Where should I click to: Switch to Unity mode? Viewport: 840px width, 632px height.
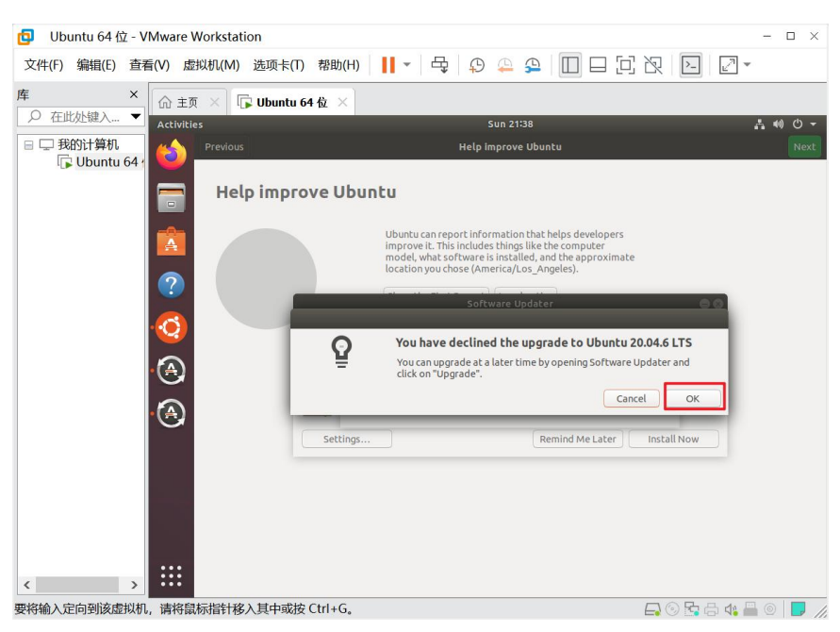pyautogui.click(x=653, y=65)
